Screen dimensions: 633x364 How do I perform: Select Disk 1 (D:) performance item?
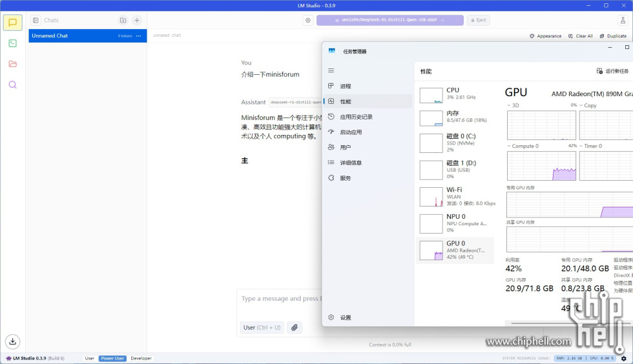click(455, 170)
